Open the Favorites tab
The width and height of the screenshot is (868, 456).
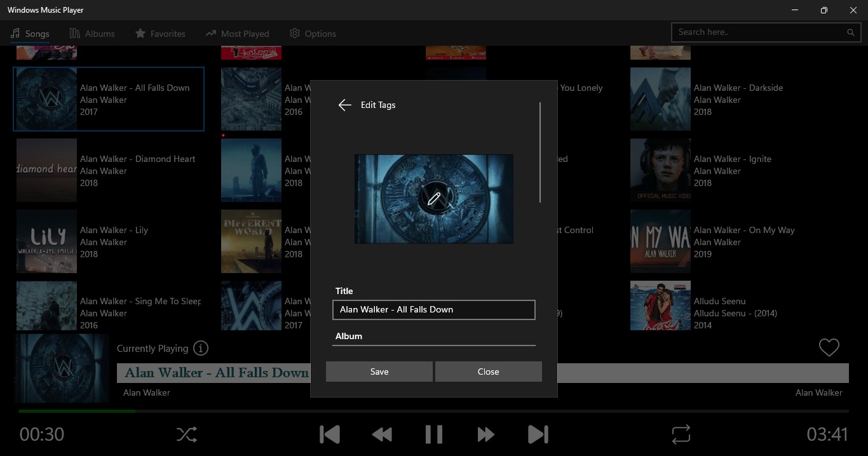[x=160, y=34]
